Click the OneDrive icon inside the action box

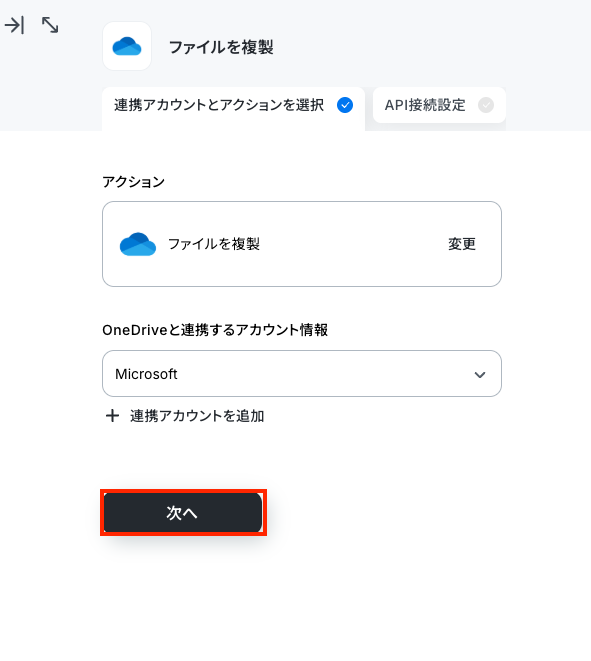(138, 244)
